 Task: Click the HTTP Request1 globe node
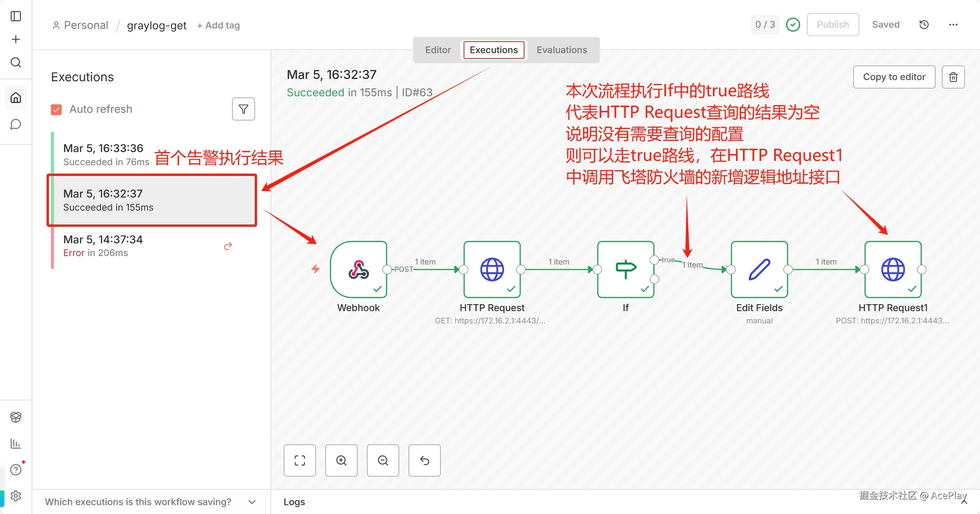tap(893, 269)
